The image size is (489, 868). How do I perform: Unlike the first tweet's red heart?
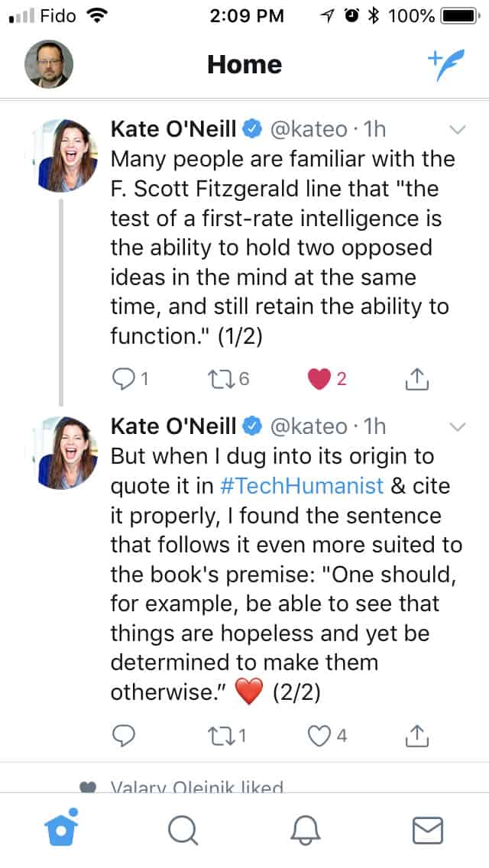coord(319,378)
